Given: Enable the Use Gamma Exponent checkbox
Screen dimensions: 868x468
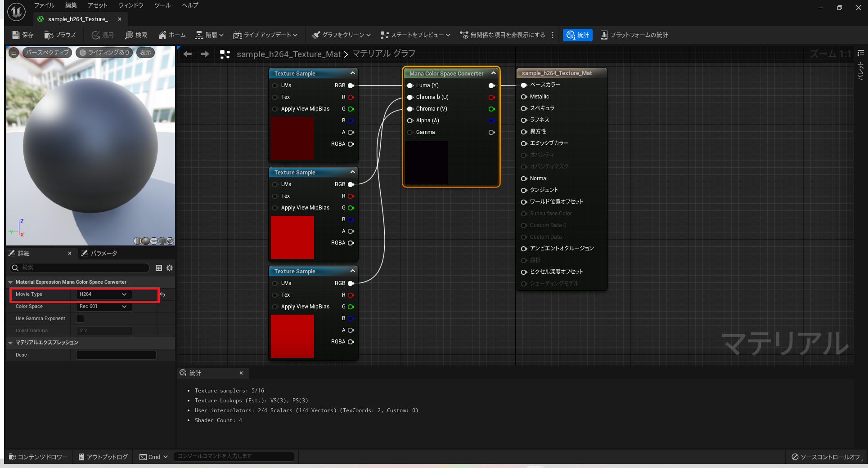Looking at the screenshot, I should click(x=80, y=318).
